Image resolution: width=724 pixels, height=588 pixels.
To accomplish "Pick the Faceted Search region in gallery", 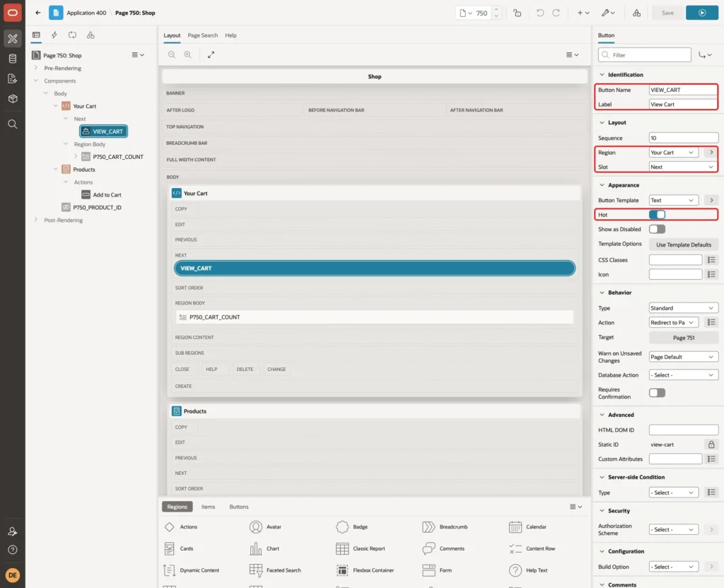I will point(275,570).
